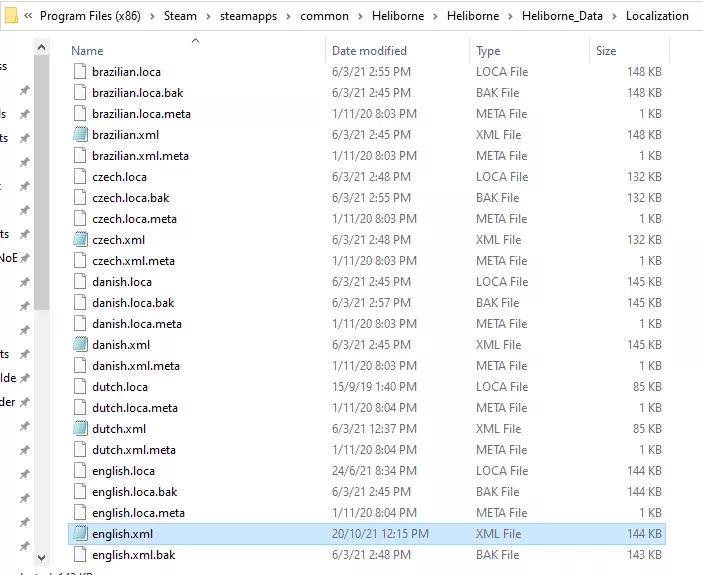The height and width of the screenshot is (575, 703).
Task: Click the folder icon in the address bar
Action: [x=11, y=15]
